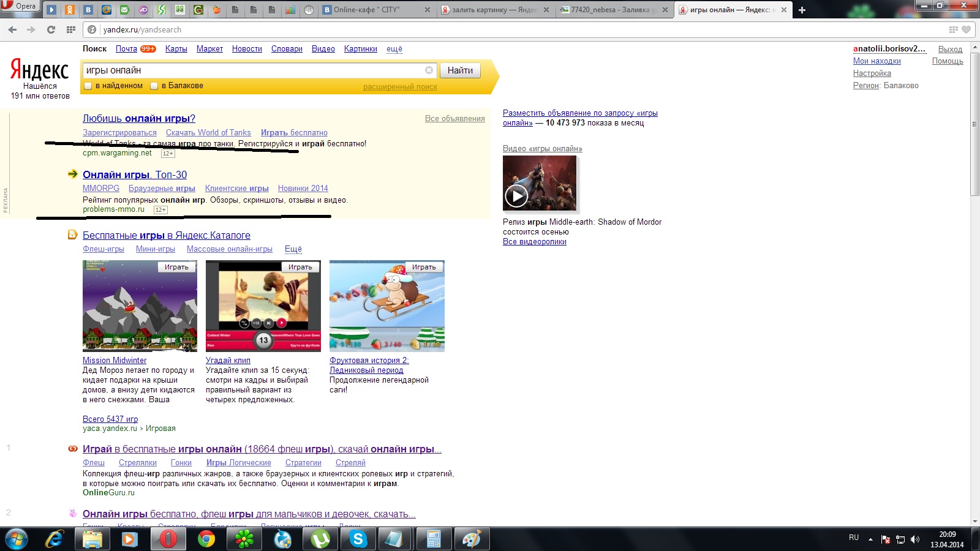Click the browser Back arrow
The height and width of the screenshot is (551, 980).
[x=12, y=29]
